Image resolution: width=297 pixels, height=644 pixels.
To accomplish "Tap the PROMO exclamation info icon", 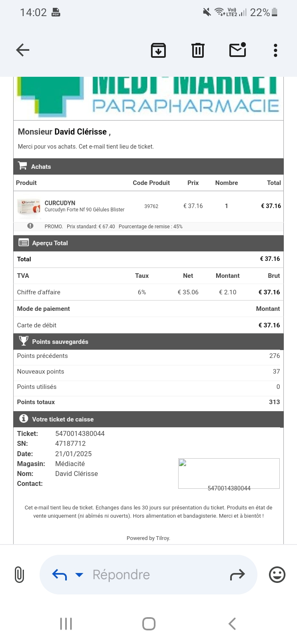I will [x=30, y=226].
